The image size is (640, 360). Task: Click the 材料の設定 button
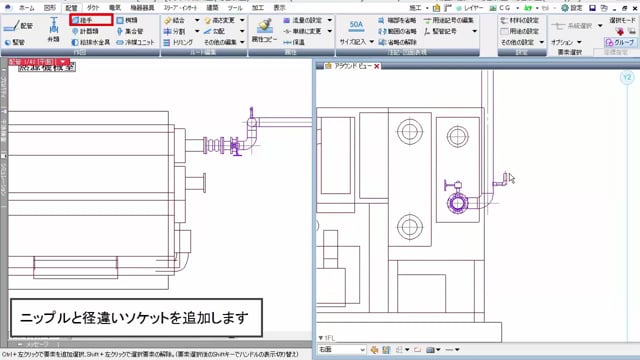click(x=520, y=20)
